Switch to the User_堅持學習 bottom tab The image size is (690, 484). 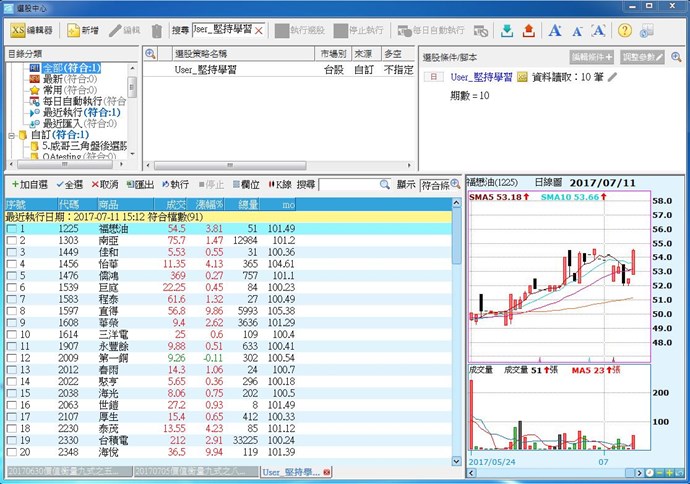pos(288,470)
